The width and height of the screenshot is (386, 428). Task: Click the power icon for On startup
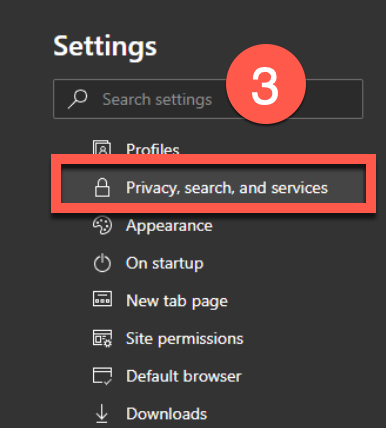tap(102, 263)
